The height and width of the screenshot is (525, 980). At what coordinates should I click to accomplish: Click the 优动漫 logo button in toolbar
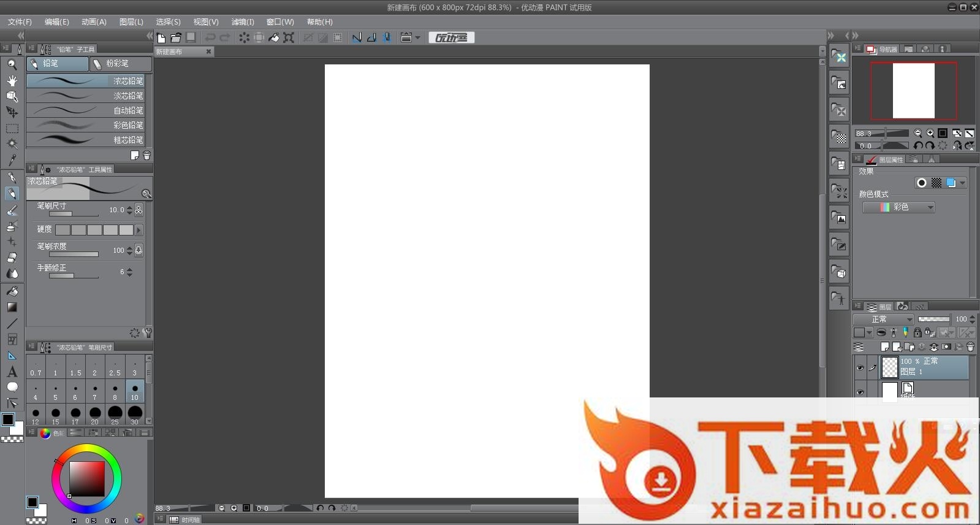pos(451,37)
